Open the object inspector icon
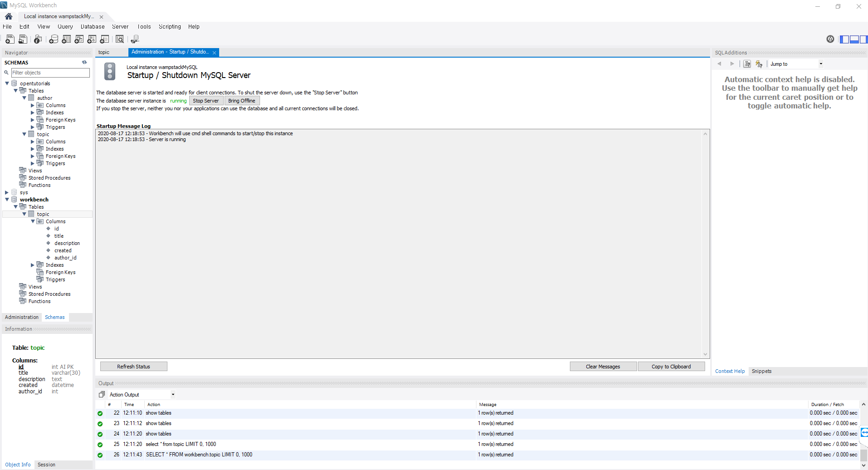The height and width of the screenshot is (470, 868). coord(38,39)
